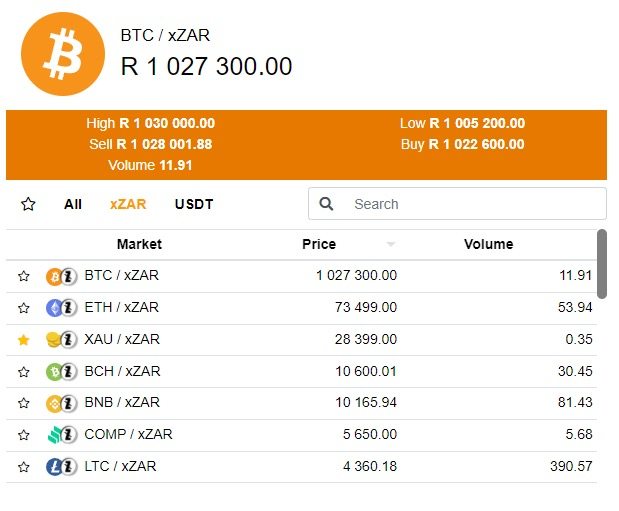Sort list by Volume column header
The height and width of the screenshot is (511, 619).
coord(488,244)
